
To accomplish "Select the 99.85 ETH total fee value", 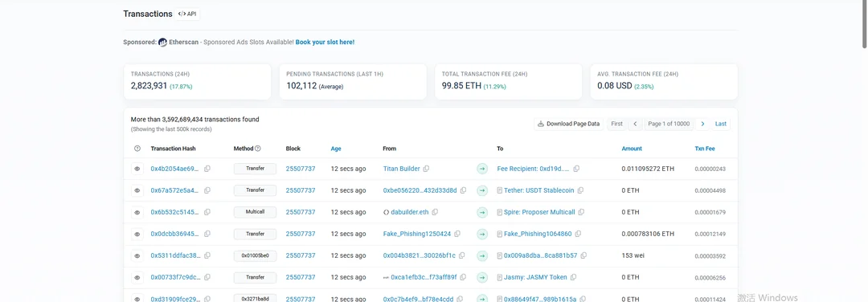I will click(461, 86).
